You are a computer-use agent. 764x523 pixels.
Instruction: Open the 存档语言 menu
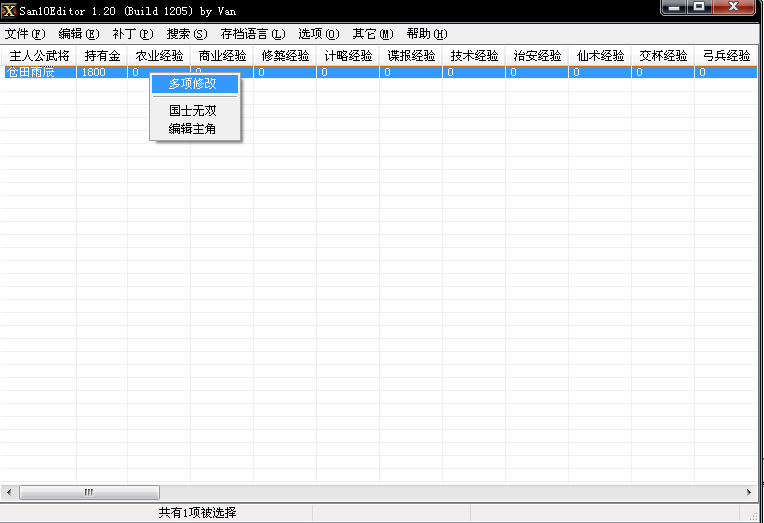click(x=253, y=33)
